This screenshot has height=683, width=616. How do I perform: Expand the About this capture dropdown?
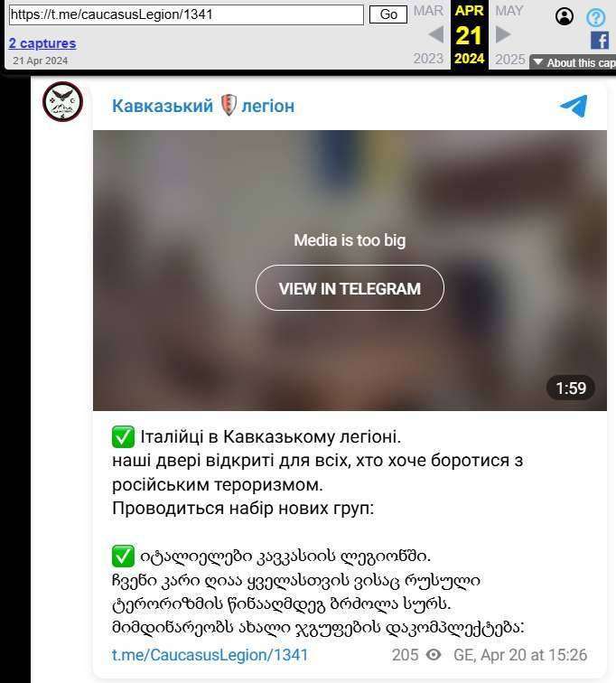pos(574,62)
